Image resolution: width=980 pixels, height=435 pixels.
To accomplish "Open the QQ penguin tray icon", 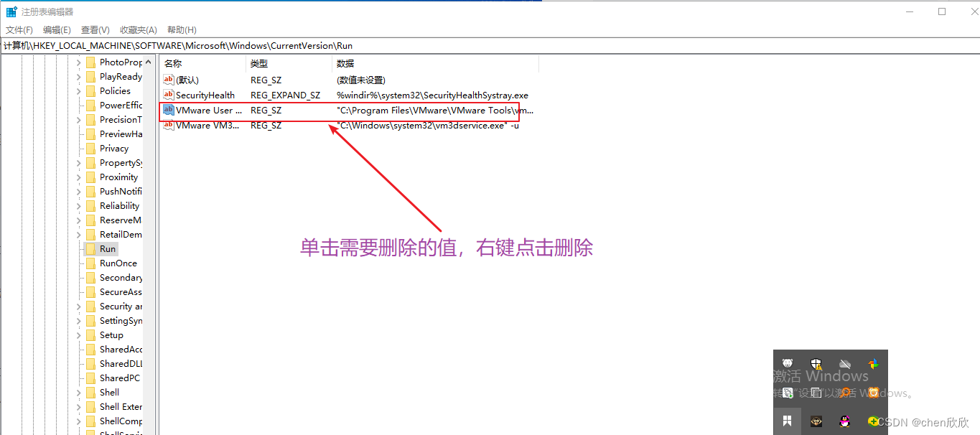I will [845, 421].
